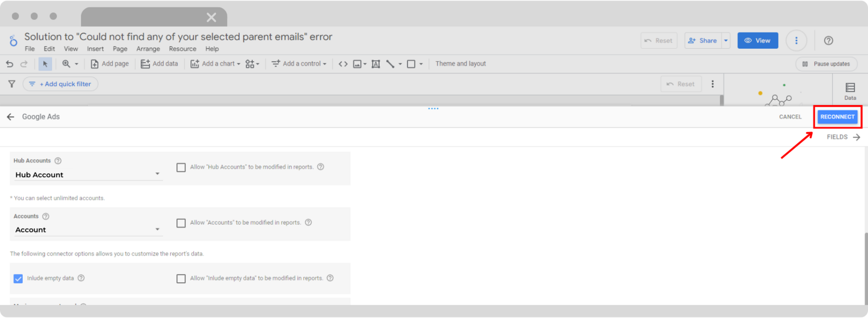Image resolution: width=868 pixels, height=318 pixels.
Task: Open the File menu
Action: (x=30, y=49)
